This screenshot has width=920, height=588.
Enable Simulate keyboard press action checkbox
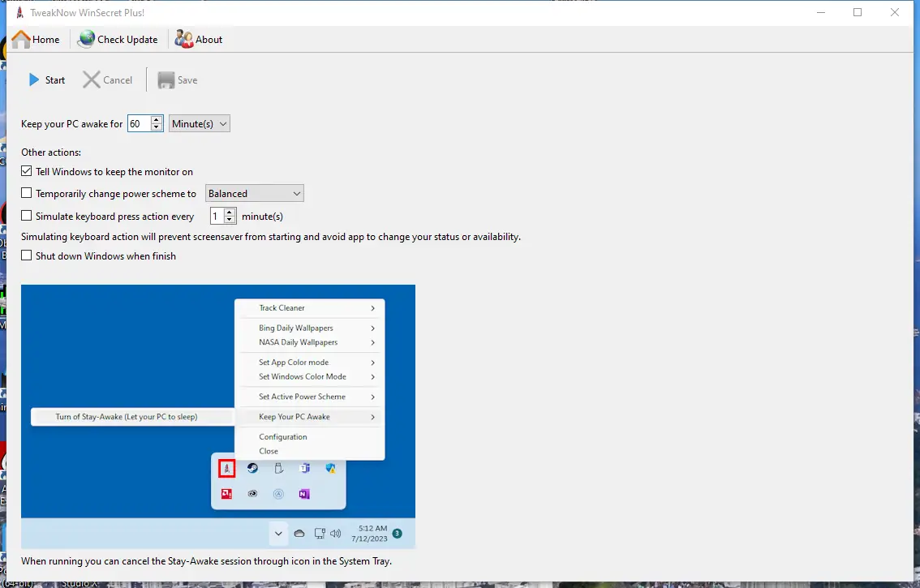point(27,216)
